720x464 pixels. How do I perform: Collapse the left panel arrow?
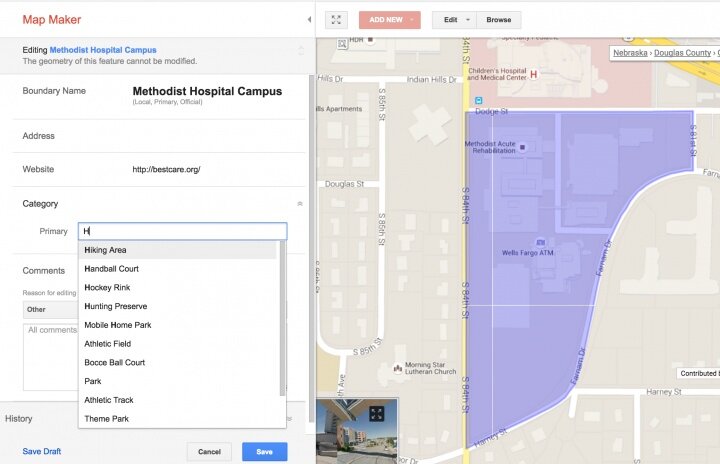coord(309,19)
